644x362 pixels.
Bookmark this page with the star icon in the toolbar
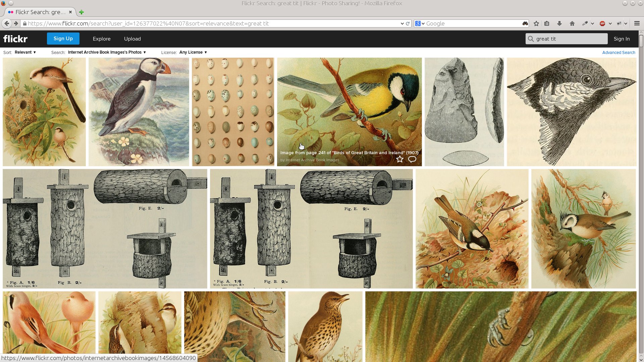(x=536, y=23)
